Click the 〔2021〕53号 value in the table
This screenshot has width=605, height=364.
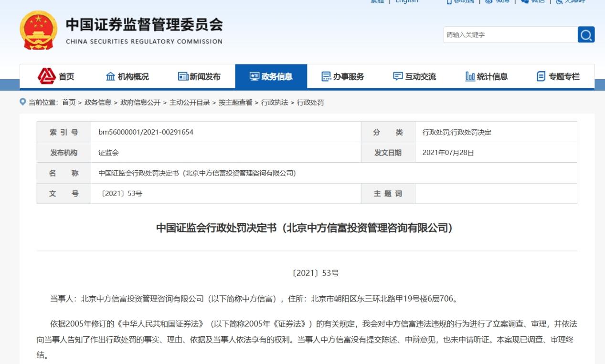tap(120, 194)
